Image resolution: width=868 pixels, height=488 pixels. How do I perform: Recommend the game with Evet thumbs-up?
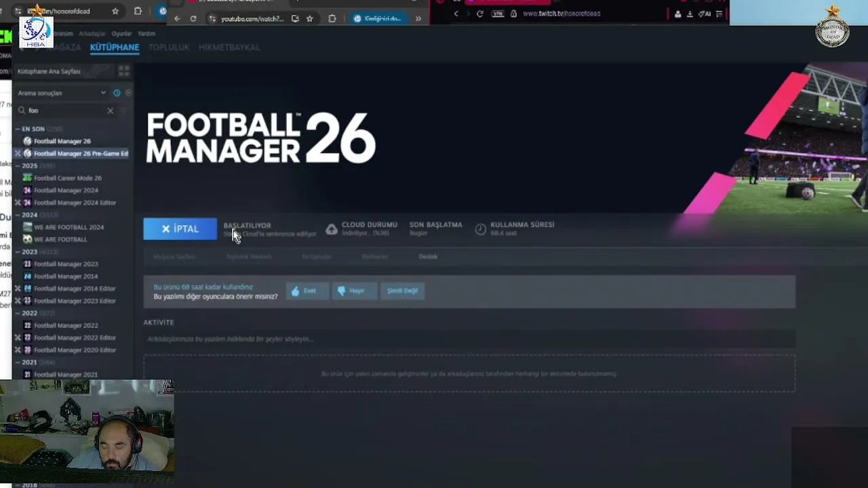point(307,291)
